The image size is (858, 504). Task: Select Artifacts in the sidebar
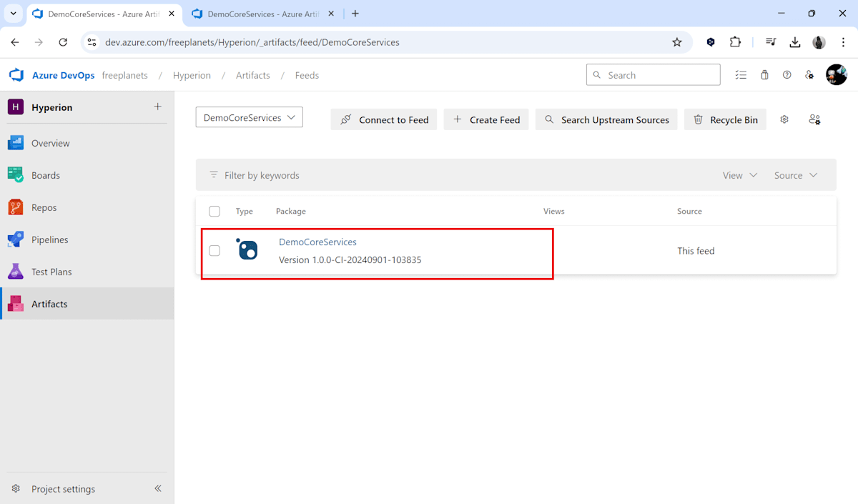87,304
